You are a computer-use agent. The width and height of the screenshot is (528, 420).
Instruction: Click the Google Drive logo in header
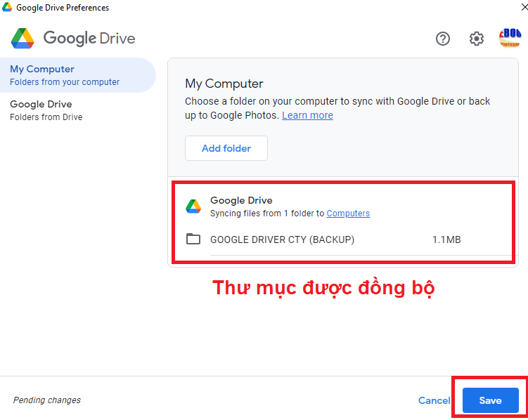tap(22, 39)
